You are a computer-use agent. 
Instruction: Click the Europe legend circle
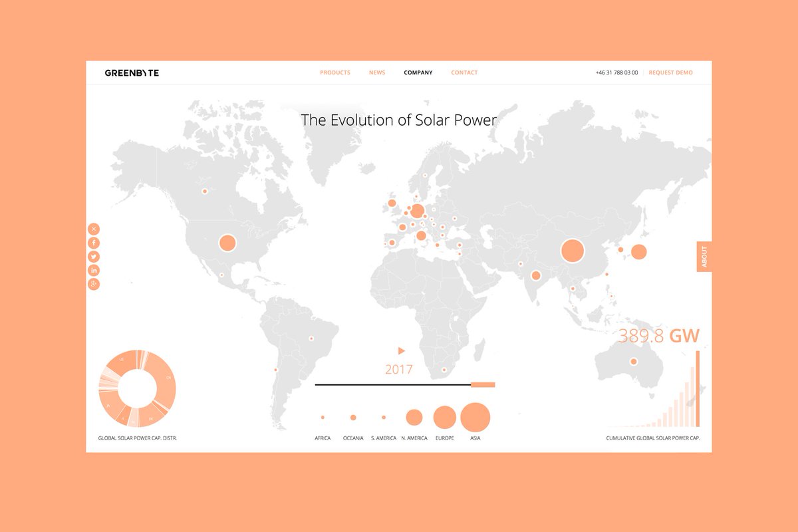click(445, 418)
